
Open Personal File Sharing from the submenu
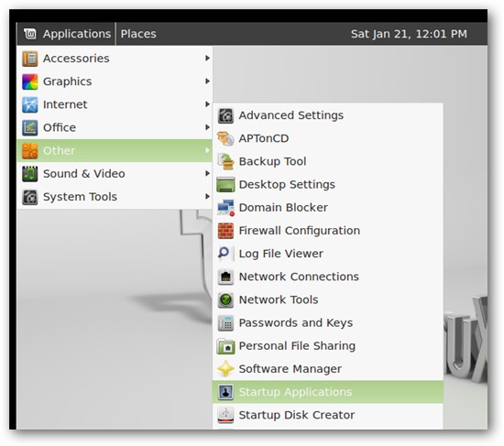328,346
